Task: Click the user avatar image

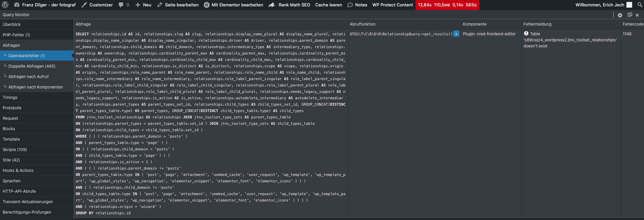Action: [629, 5]
